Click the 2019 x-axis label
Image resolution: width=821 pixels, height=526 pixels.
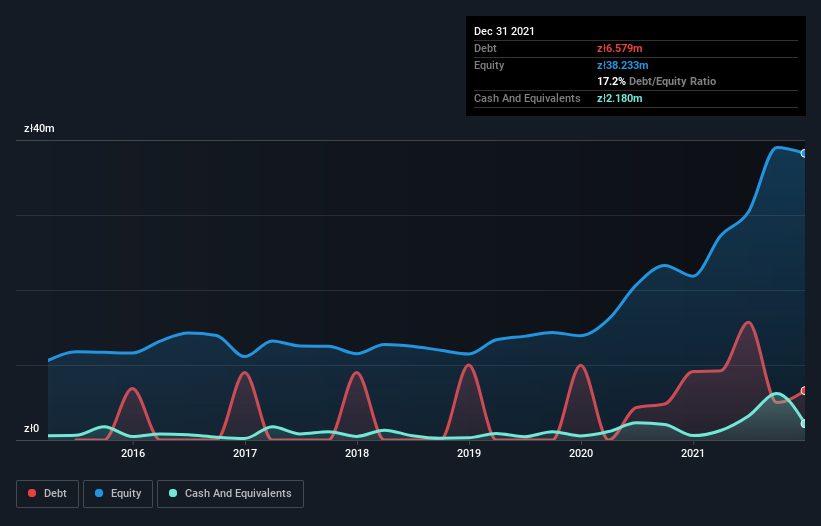[x=469, y=453]
